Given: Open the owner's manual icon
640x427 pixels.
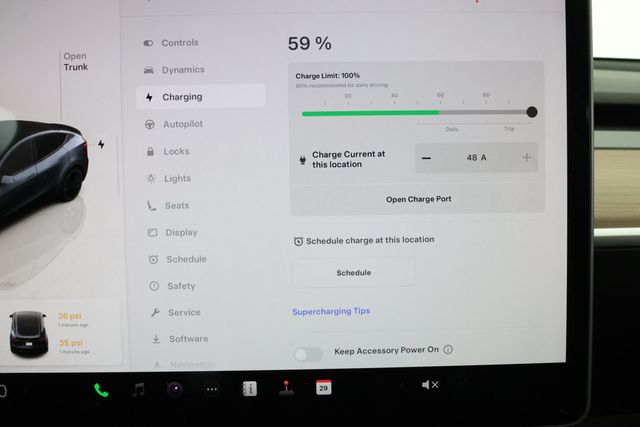Looking at the screenshot, I should 249,389.
